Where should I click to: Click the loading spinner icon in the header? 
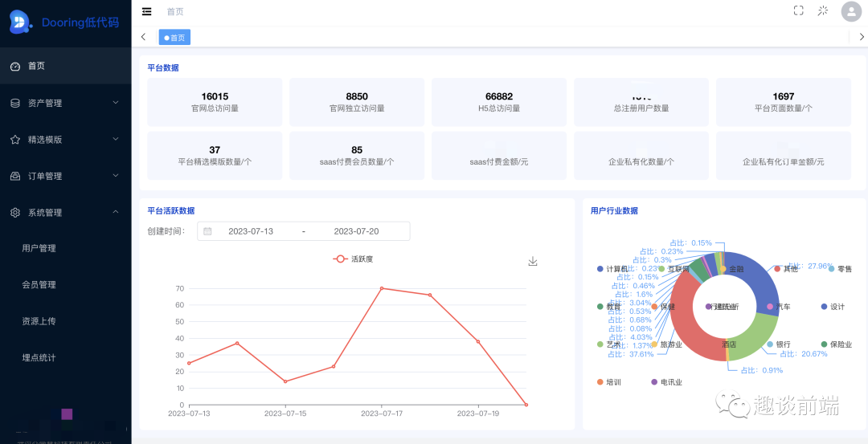[x=823, y=10]
